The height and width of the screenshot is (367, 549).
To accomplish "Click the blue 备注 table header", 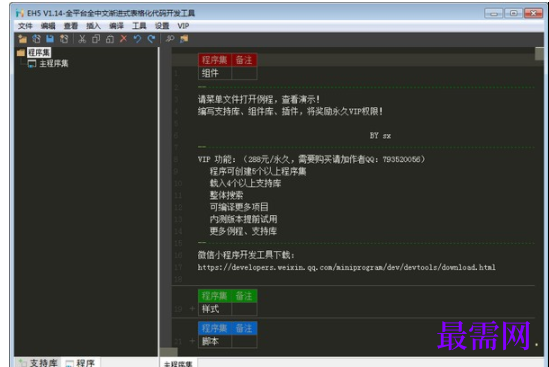I will [x=244, y=328].
